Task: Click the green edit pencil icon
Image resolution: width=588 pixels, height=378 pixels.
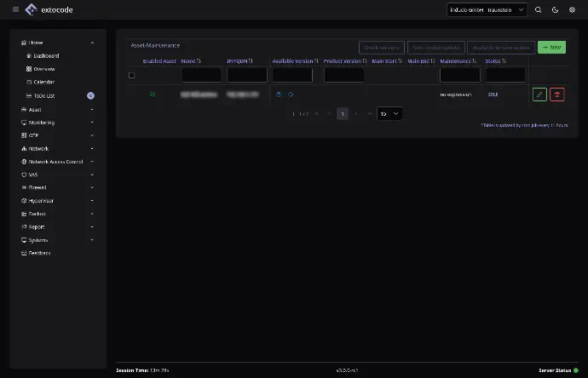Action: point(539,94)
